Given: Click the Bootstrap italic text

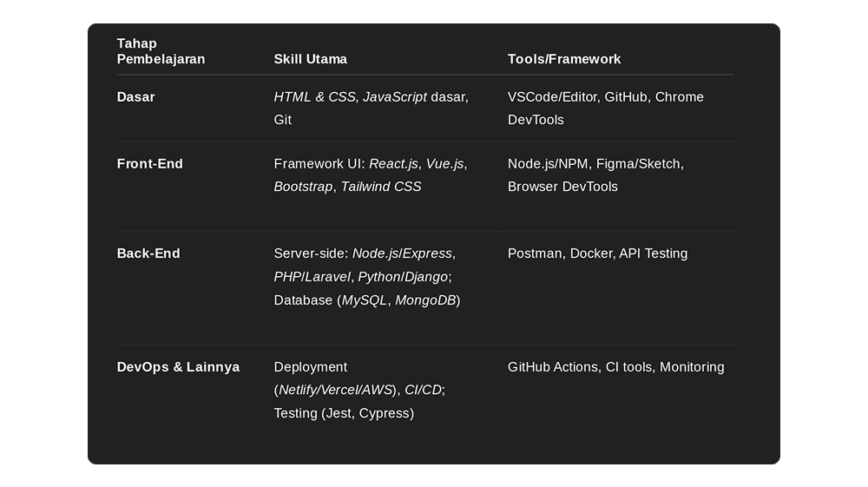Looking at the screenshot, I should pos(303,187).
